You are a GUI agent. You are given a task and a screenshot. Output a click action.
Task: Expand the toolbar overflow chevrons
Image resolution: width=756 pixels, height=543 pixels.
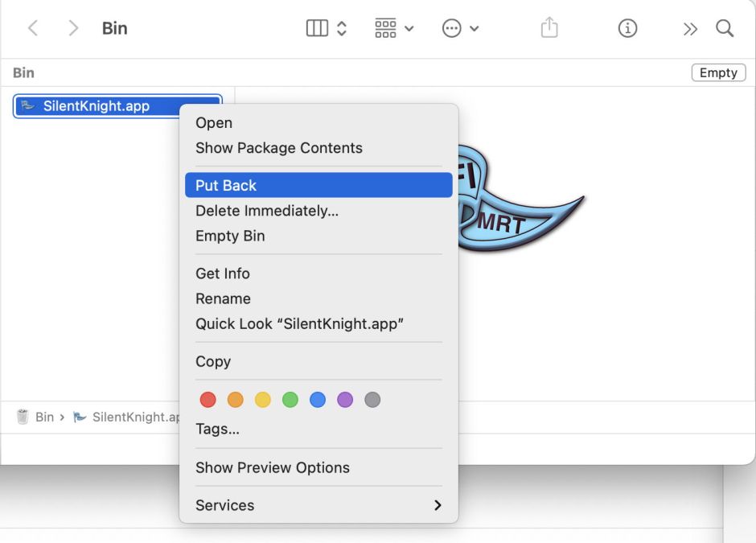[x=690, y=29]
